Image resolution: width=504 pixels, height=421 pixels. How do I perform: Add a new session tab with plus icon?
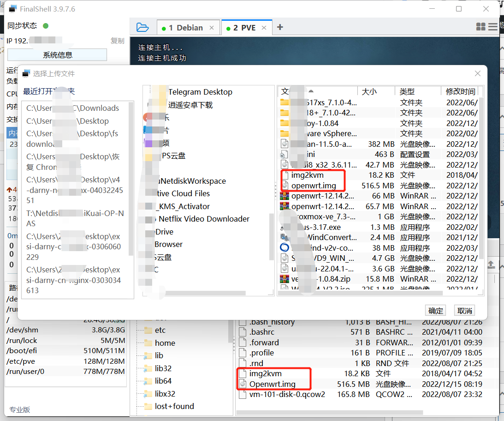280,28
